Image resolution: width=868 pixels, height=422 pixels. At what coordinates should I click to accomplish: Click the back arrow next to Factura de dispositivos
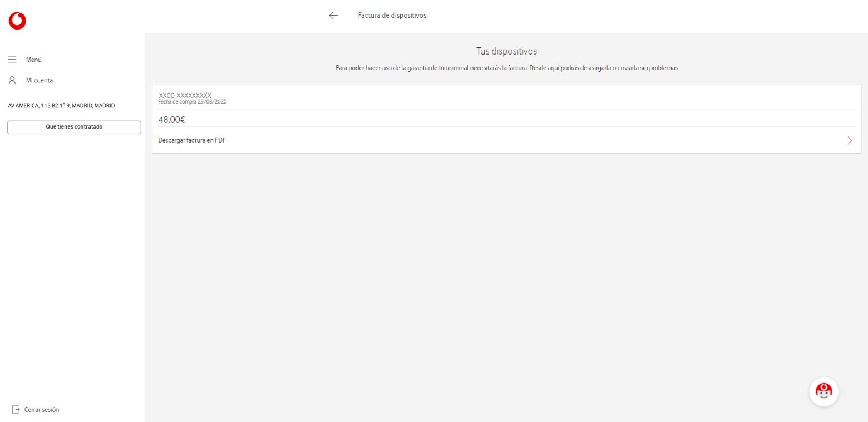[333, 16]
